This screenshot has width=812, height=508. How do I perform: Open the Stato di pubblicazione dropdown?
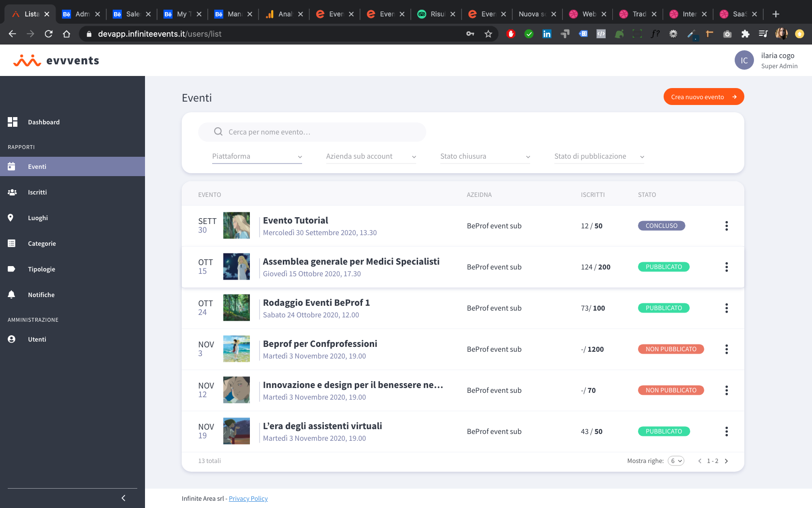click(599, 156)
